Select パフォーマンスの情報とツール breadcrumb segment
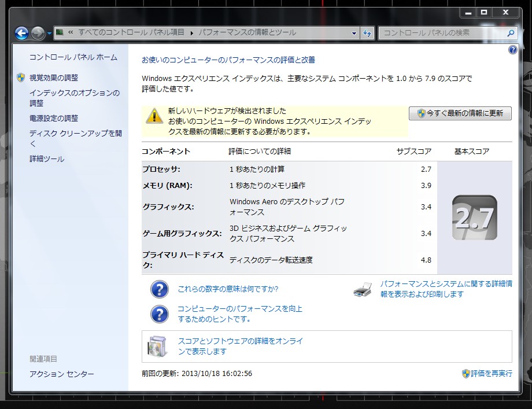The height and width of the screenshot is (409, 532). click(x=247, y=32)
